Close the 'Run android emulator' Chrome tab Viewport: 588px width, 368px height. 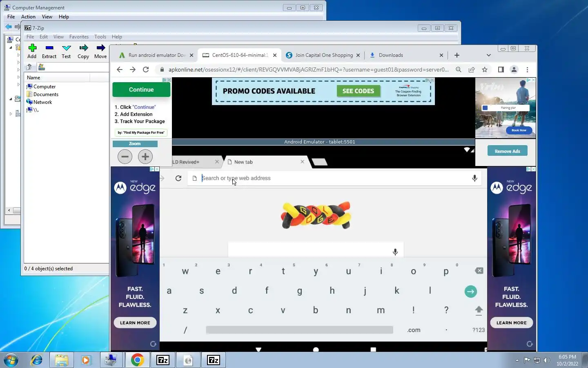tap(192, 55)
